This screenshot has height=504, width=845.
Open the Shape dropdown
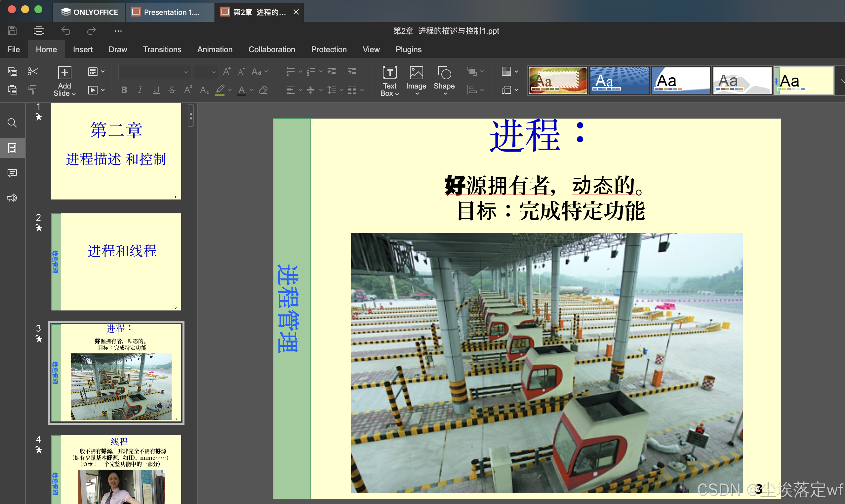click(444, 81)
